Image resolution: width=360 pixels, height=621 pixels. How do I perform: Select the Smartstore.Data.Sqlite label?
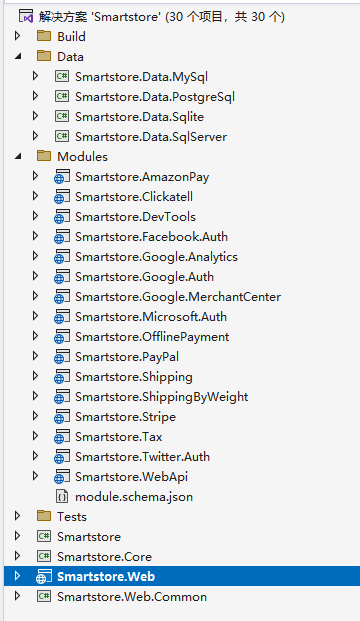[139, 116]
